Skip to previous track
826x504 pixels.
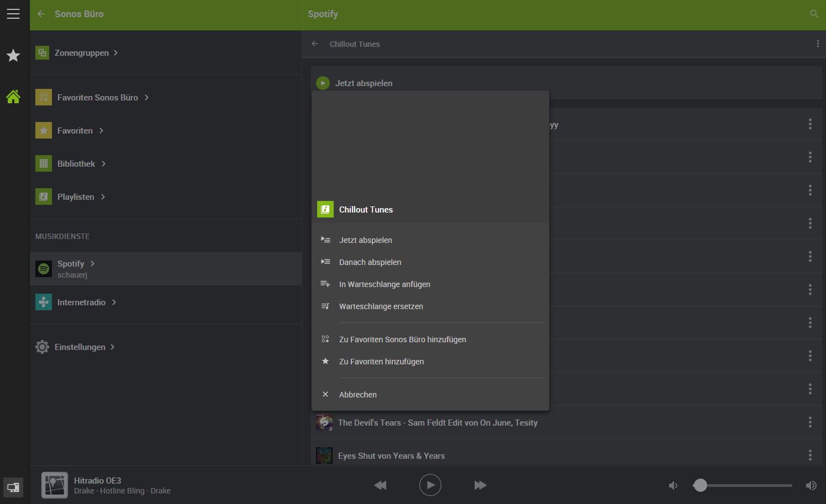(x=380, y=485)
